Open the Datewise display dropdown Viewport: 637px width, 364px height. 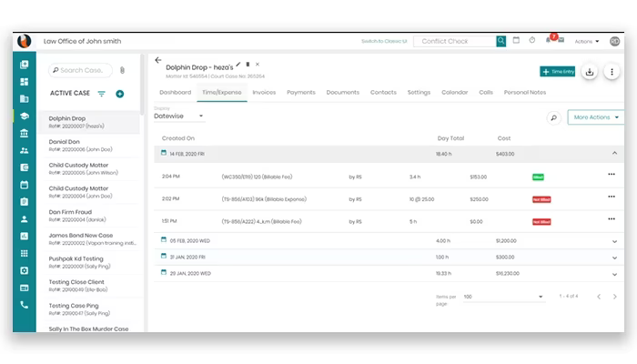[178, 116]
